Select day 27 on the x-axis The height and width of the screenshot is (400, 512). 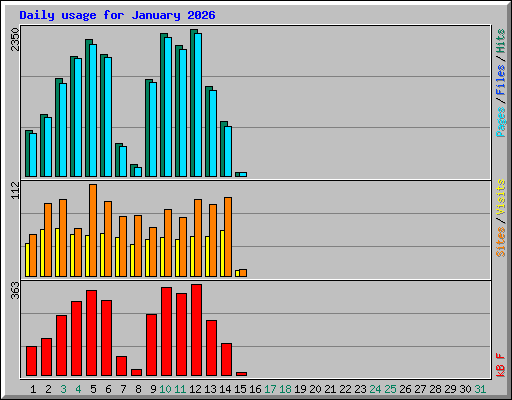point(420,389)
